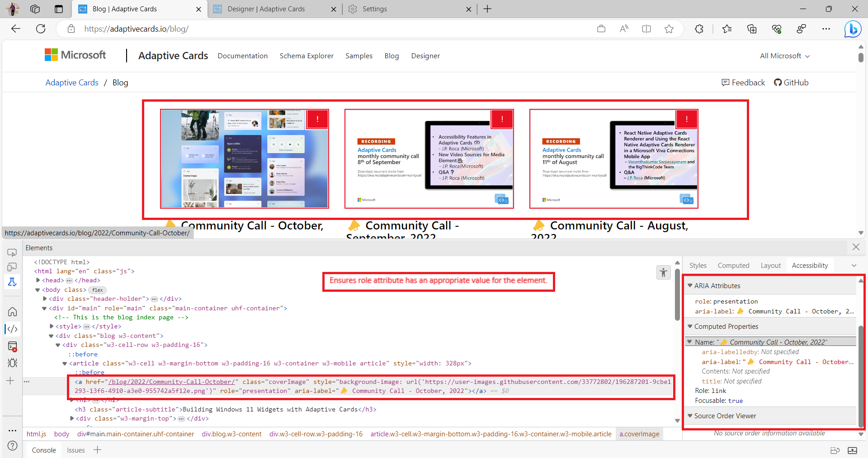Toggle split screen view in the toolbar
Viewport: 868px width, 458px height.
[646, 28]
